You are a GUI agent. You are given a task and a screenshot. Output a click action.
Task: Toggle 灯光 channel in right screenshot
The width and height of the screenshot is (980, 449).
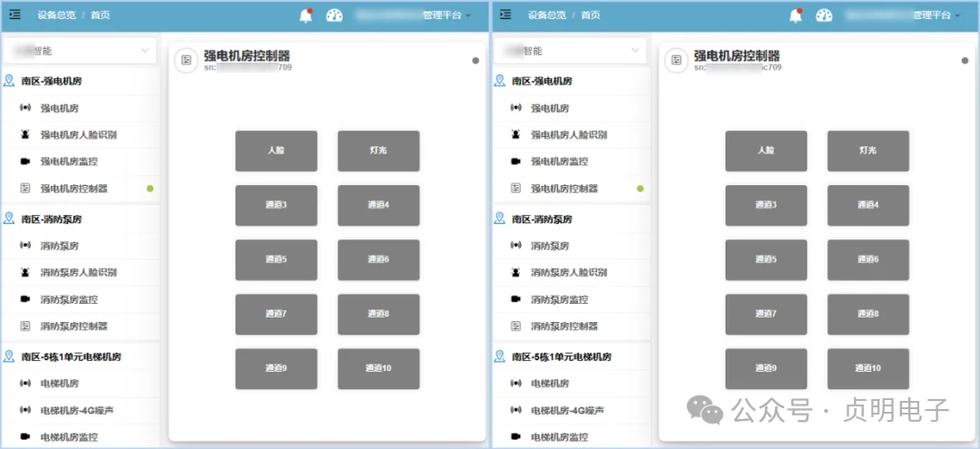tap(868, 151)
